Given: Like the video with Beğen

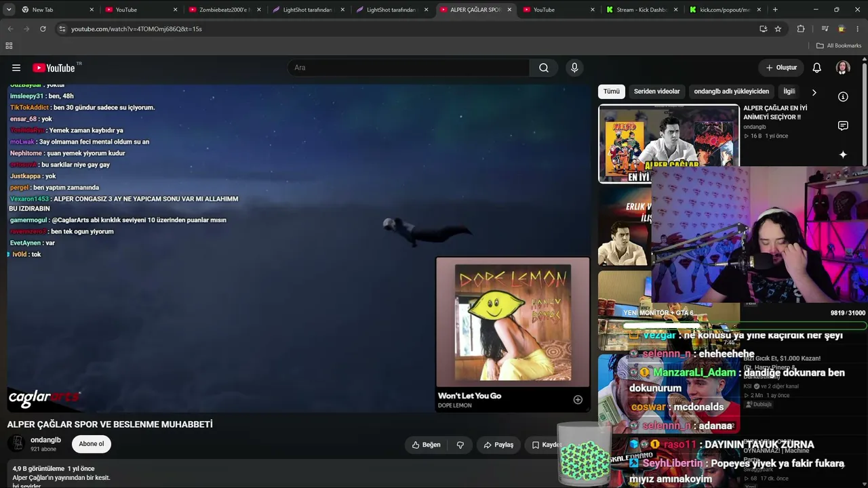Looking at the screenshot, I should click(x=427, y=445).
